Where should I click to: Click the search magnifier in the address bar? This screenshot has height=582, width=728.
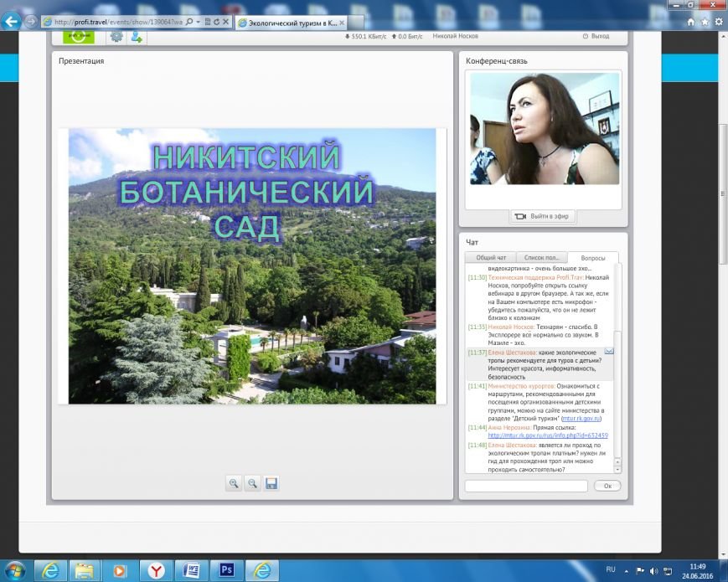click(x=189, y=22)
